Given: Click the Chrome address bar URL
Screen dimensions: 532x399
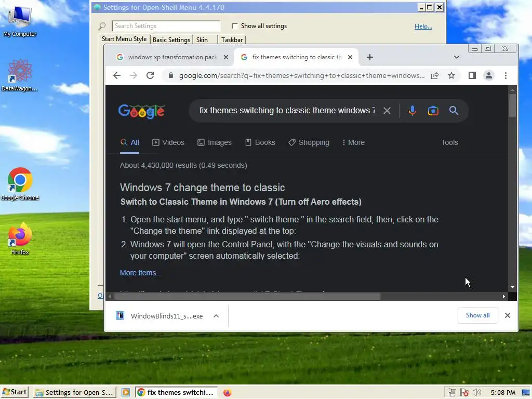Looking at the screenshot, I should tap(302, 75).
